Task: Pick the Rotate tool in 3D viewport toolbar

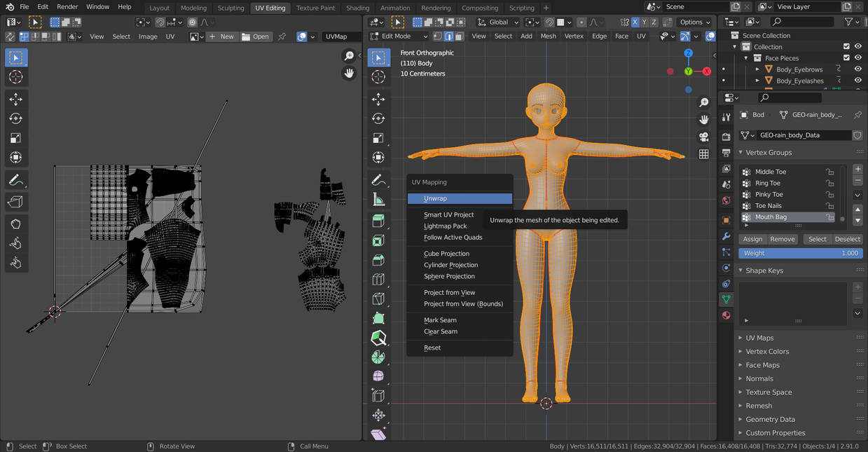Action: (379, 118)
